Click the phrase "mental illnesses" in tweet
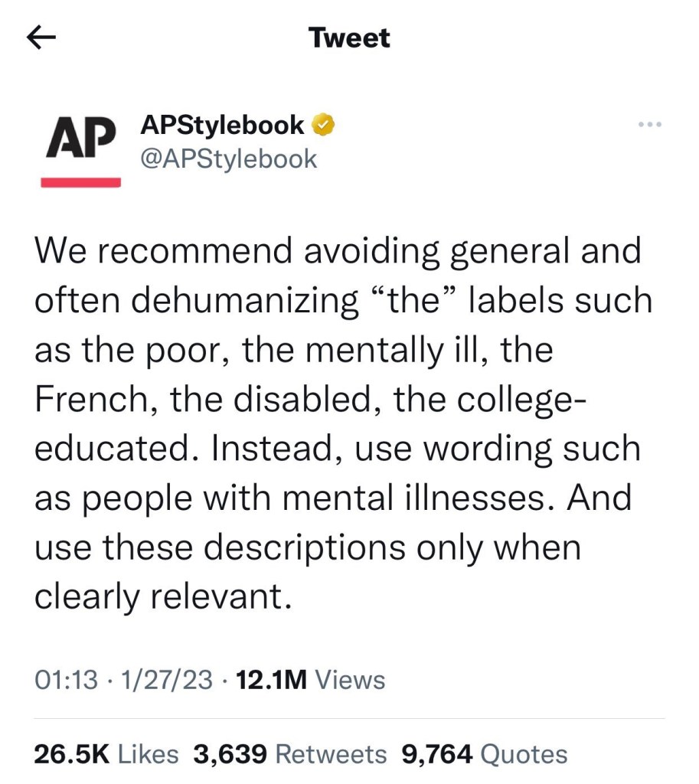 [x=402, y=498]
